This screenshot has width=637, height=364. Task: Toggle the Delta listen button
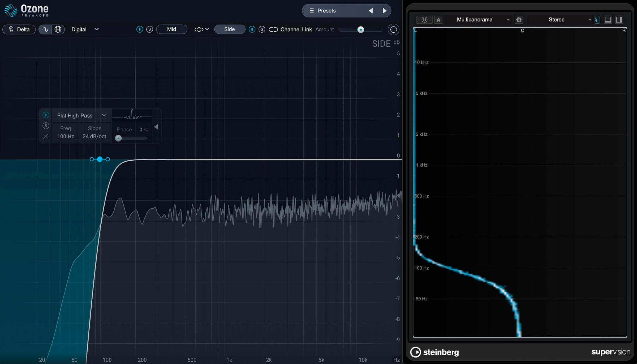click(19, 29)
